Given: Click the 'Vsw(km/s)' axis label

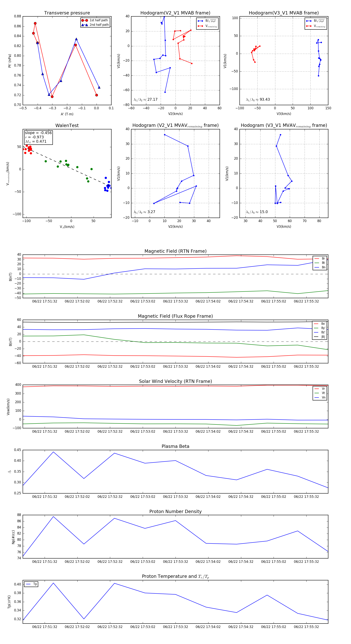Looking at the screenshot, I should [8, 407].
